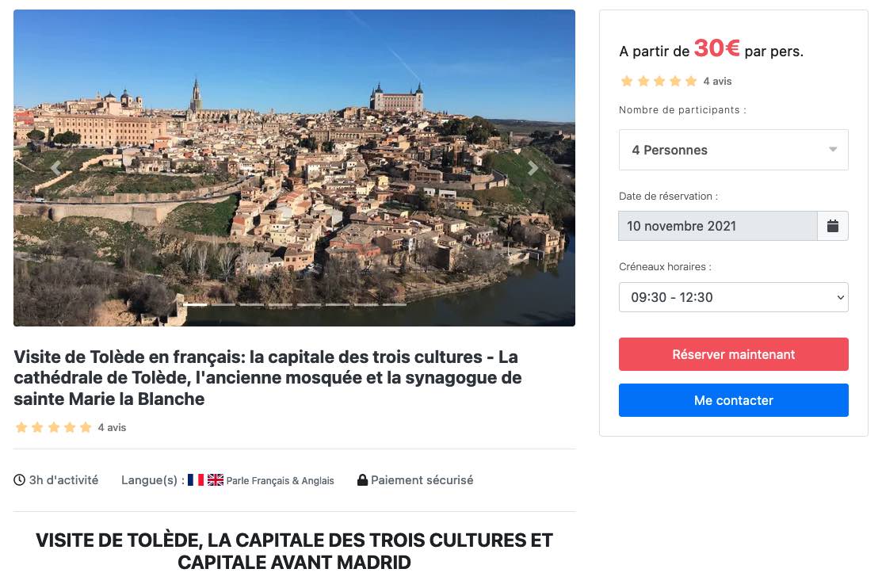Screen dimensions: 882x588
Task: Click the fifth star below the tour title
Action: click(86, 427)
